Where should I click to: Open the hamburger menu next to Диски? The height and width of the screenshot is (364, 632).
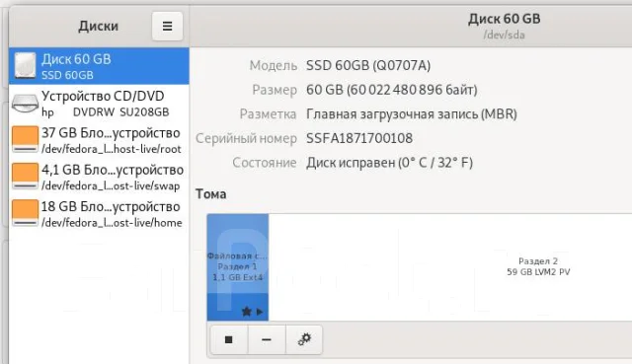click(x=167, y=27)
